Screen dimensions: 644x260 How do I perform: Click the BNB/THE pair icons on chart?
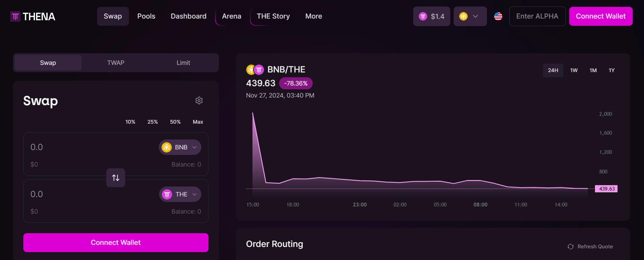[255, 70]
